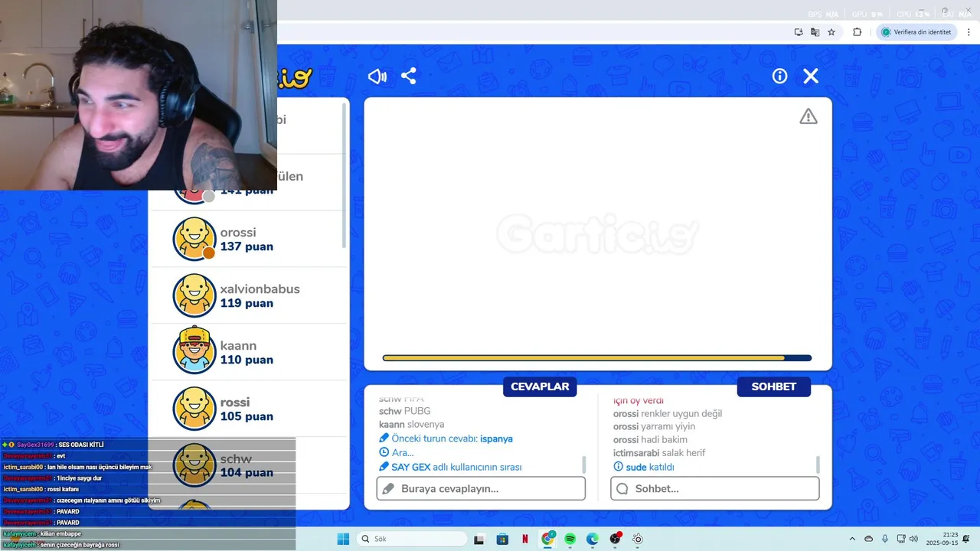Click the share icon in game header
The width and height of the screenshot is (980, 551).
pyautogui.click(x=409, y=77)
